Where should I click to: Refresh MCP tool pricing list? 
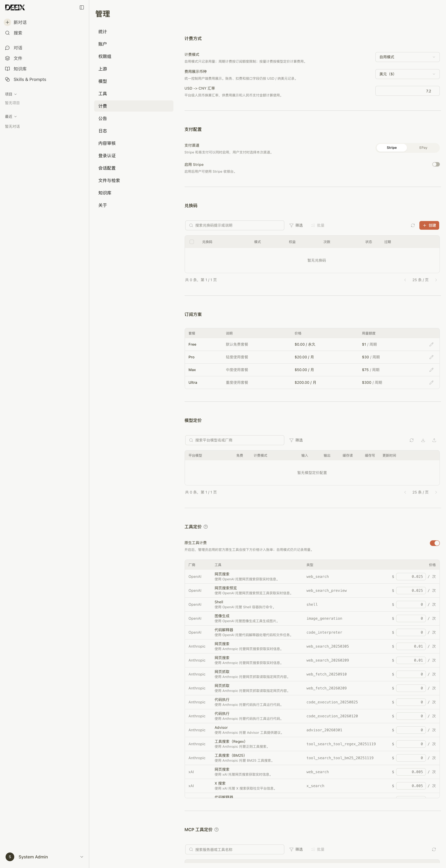434,849
